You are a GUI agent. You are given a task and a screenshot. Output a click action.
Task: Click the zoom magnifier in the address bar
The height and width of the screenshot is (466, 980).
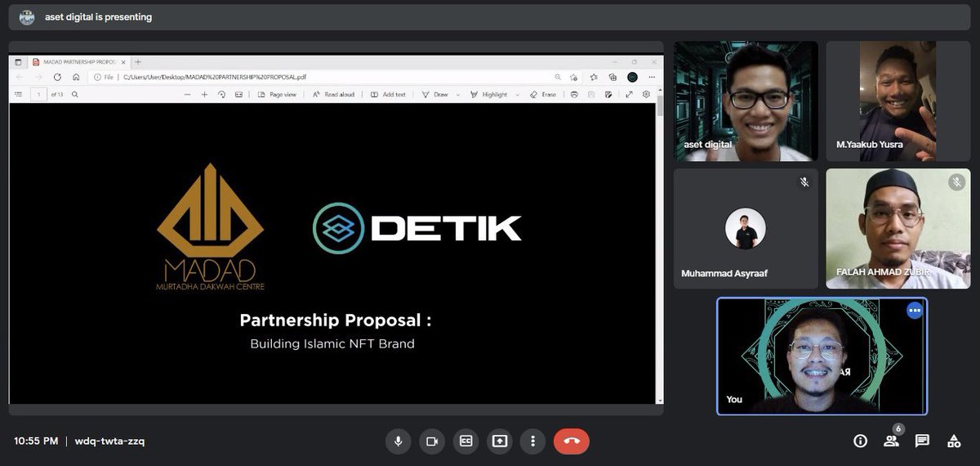point(558,77)
